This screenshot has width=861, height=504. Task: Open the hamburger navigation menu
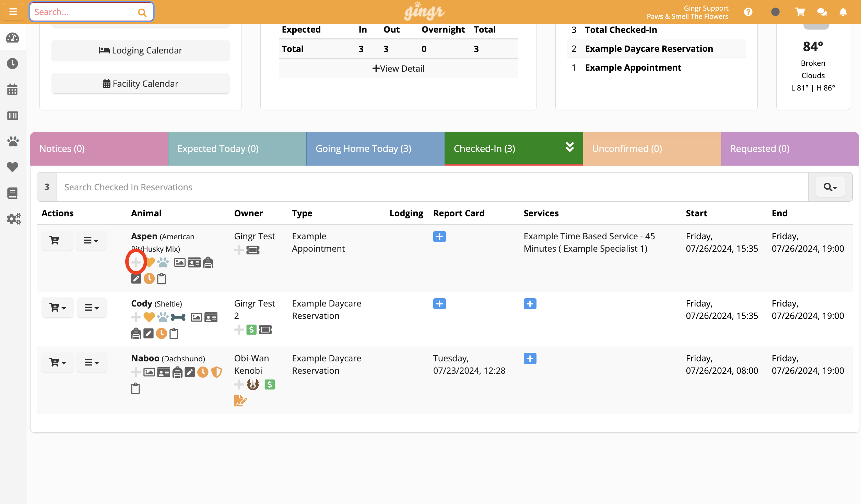pyautogui.click(x=13, y=12)
